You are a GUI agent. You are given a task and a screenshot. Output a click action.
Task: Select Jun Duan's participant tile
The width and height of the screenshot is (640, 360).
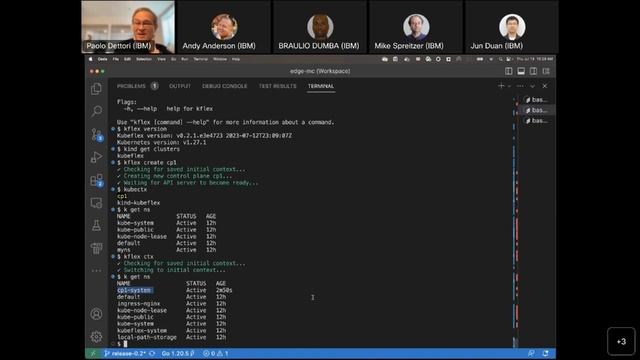[x=512, y=27]
